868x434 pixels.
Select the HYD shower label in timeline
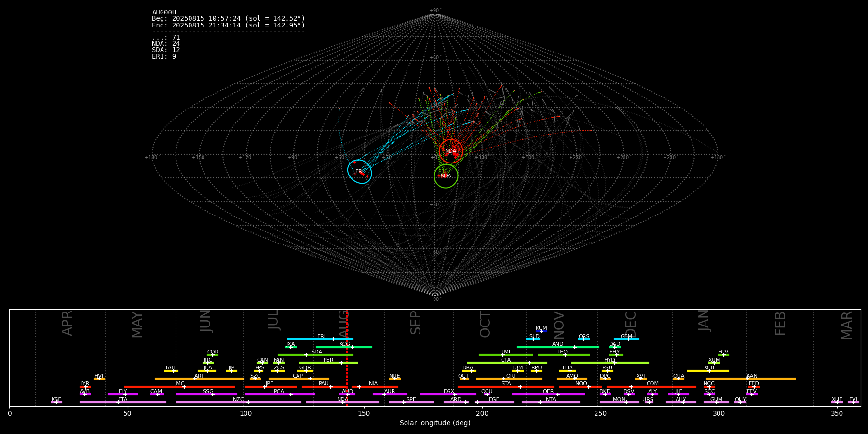[610, 360]
